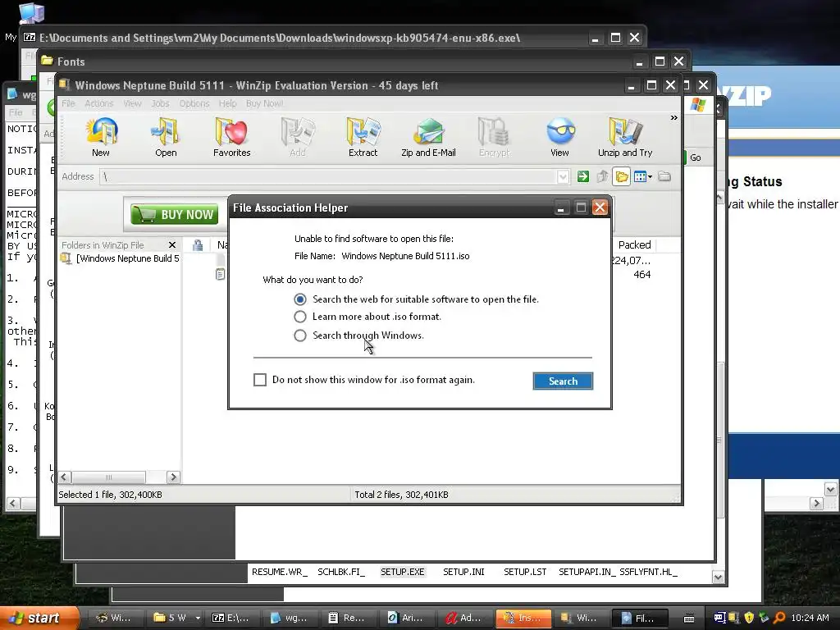Open the 5 W taskbar group dropdown
Screen dimensions: 840x630
point(198,619)
